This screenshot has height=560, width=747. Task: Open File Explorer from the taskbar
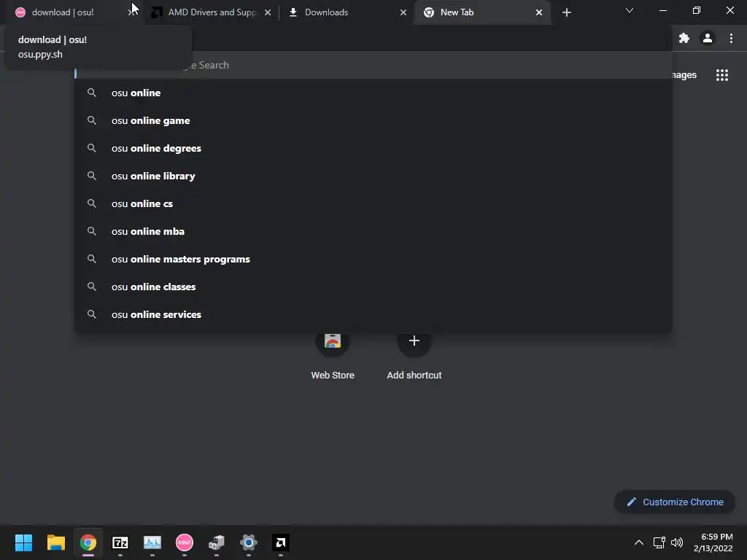pos(55,542)
